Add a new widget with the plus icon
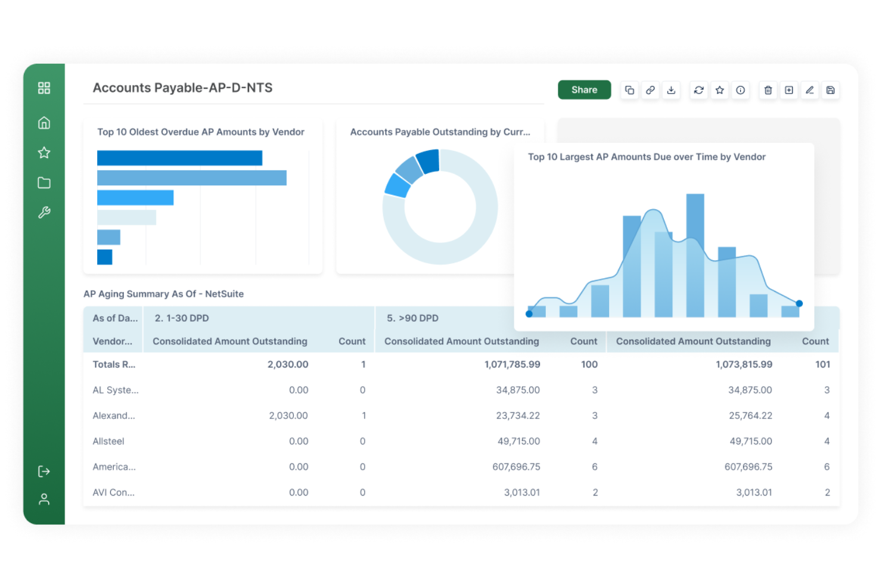 pos(789,90)
